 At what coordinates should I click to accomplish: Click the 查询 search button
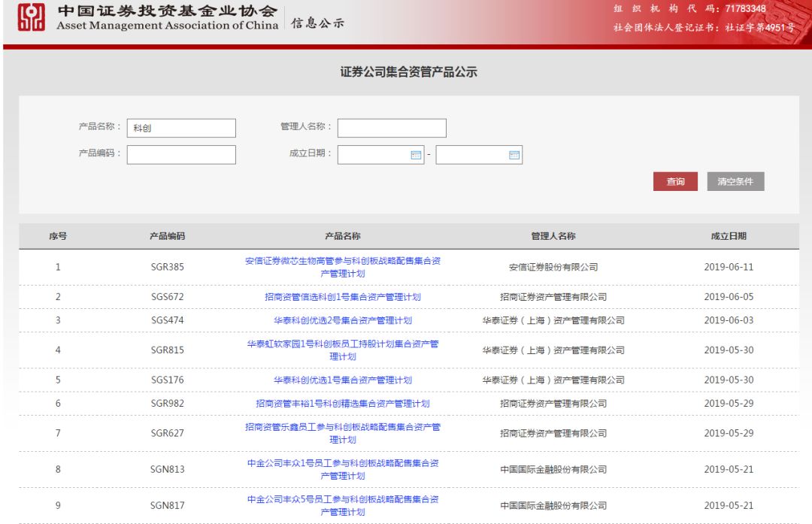pos(675,181)
